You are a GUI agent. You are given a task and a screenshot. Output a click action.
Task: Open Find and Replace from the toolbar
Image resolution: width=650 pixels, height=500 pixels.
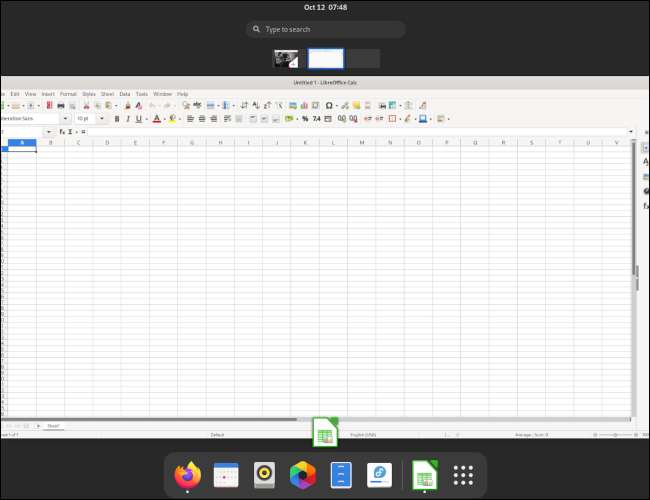[x=186, y=105]
